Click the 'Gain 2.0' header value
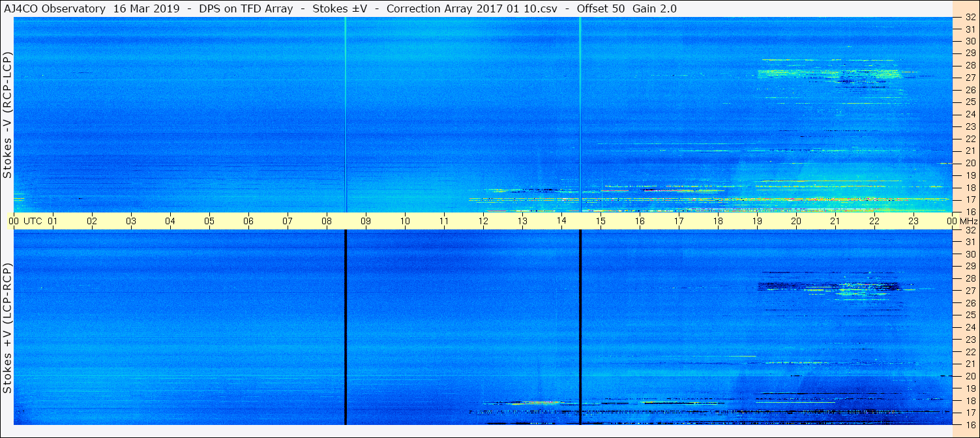 click(x=655, y=8)
